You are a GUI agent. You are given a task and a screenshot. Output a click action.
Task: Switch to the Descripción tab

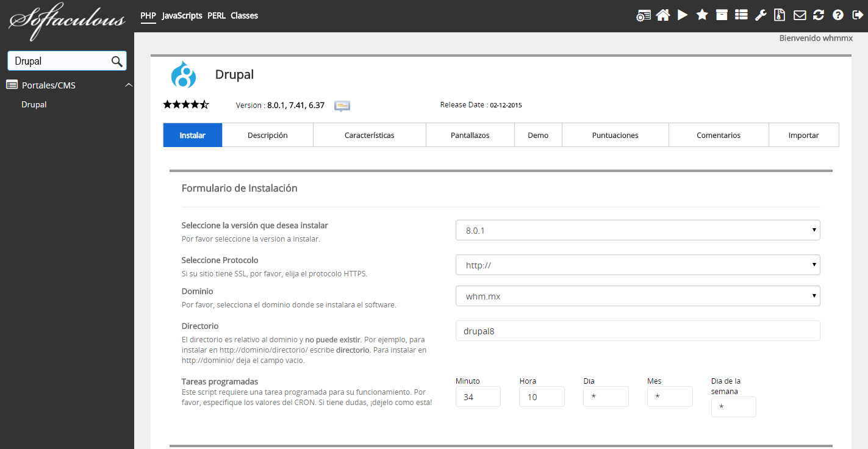[x=267, y=135]
